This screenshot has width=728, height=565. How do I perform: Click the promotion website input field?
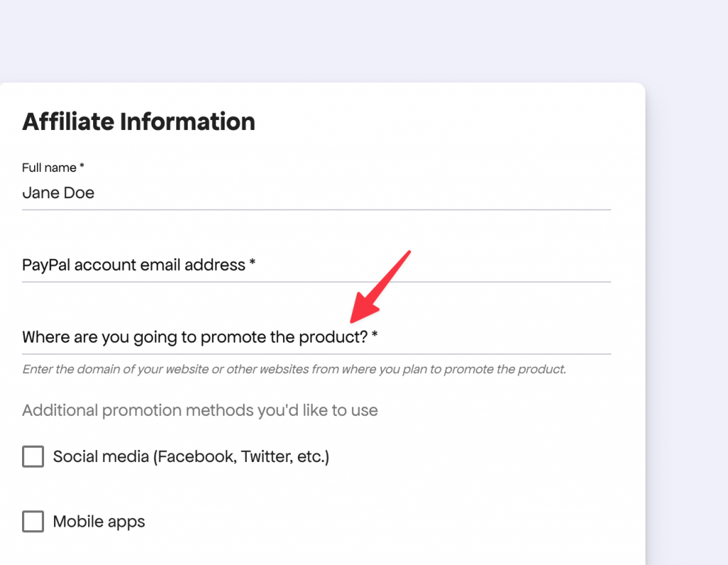[284, 345]
